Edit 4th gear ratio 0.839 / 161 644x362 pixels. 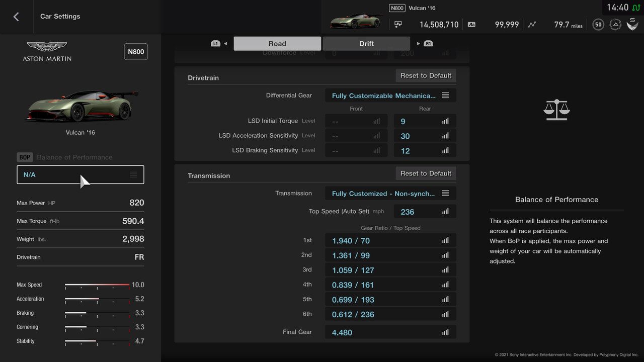[x=390, y=285]
